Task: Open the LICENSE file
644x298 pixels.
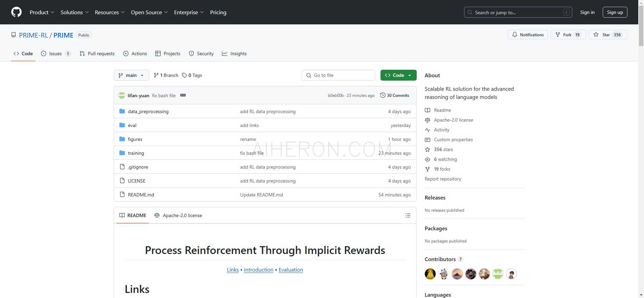Action: [137, 181]
